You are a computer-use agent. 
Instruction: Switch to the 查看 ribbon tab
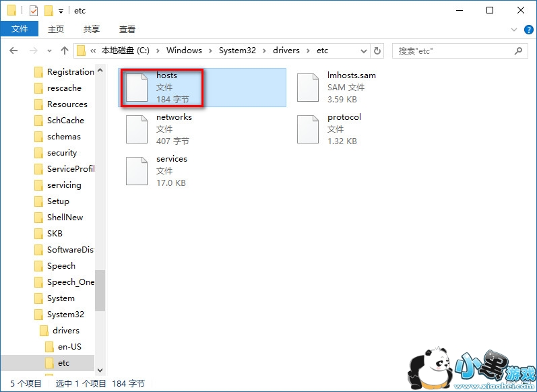127,29
